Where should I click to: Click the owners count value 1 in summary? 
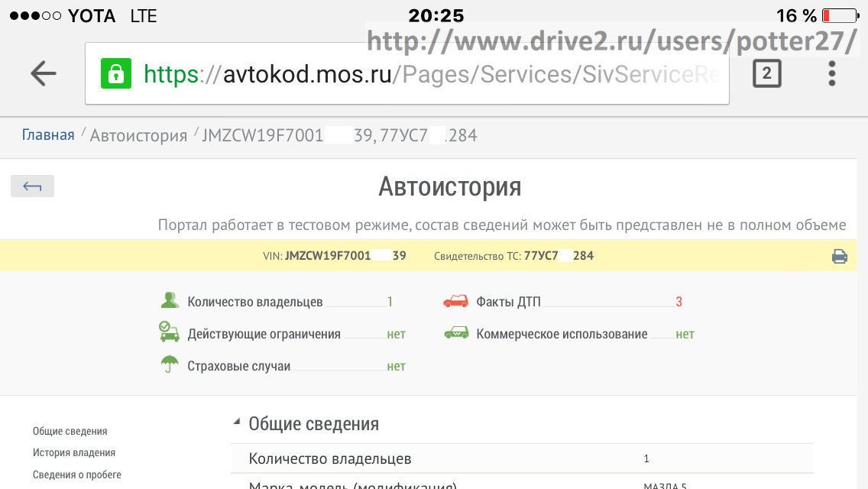[x=390, y=302]
